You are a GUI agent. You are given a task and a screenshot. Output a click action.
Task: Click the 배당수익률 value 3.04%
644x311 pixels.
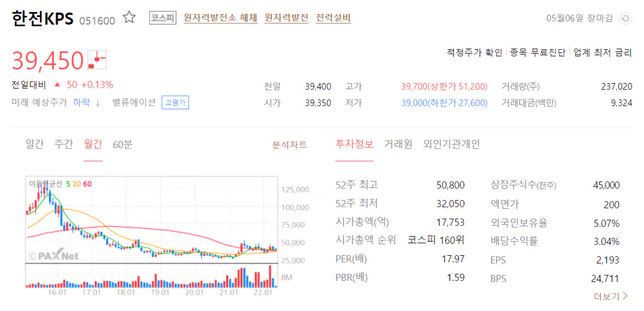607,242
